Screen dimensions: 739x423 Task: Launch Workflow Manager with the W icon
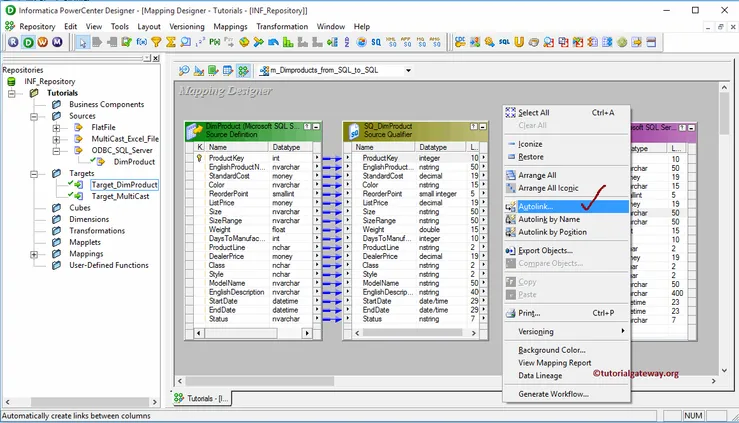point(42,42)
